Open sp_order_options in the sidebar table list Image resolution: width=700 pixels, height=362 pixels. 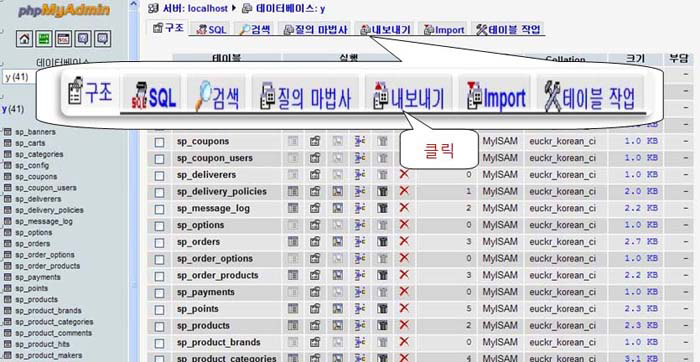(x=45, y=254)
